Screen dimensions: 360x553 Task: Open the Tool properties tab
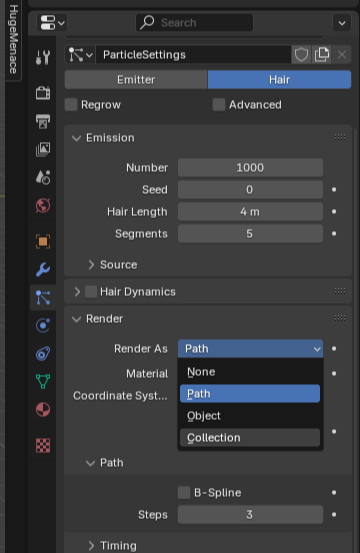pyautogui.click(x=43, y=57)
